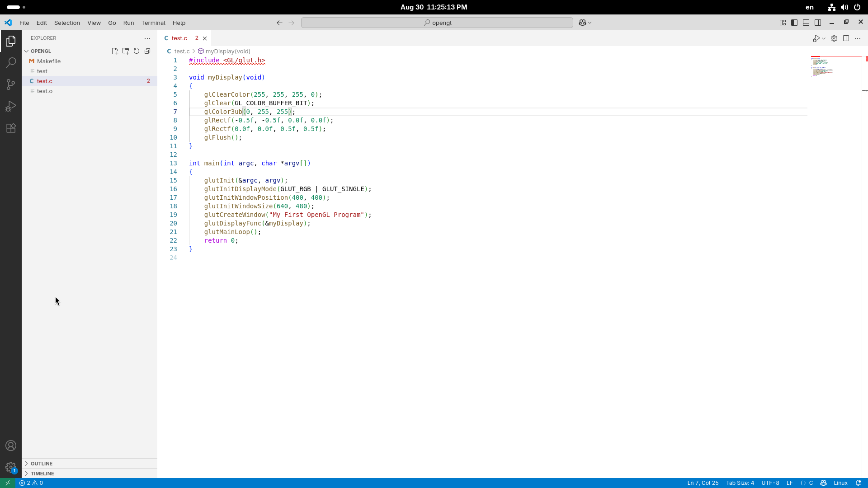Change Tab Size: 4 indentation setting
This screenshot has height=488, width=868.
(740, 483)
